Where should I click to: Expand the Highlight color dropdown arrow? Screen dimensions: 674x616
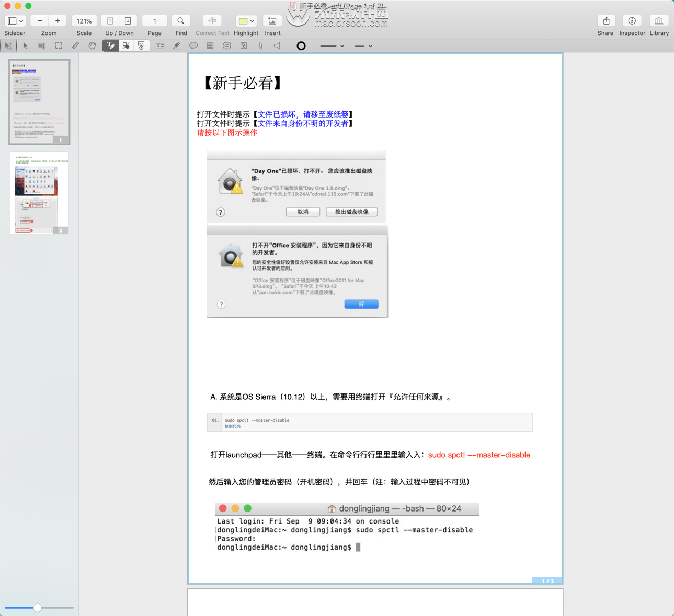pyautogui.click(x=252, y=21)
